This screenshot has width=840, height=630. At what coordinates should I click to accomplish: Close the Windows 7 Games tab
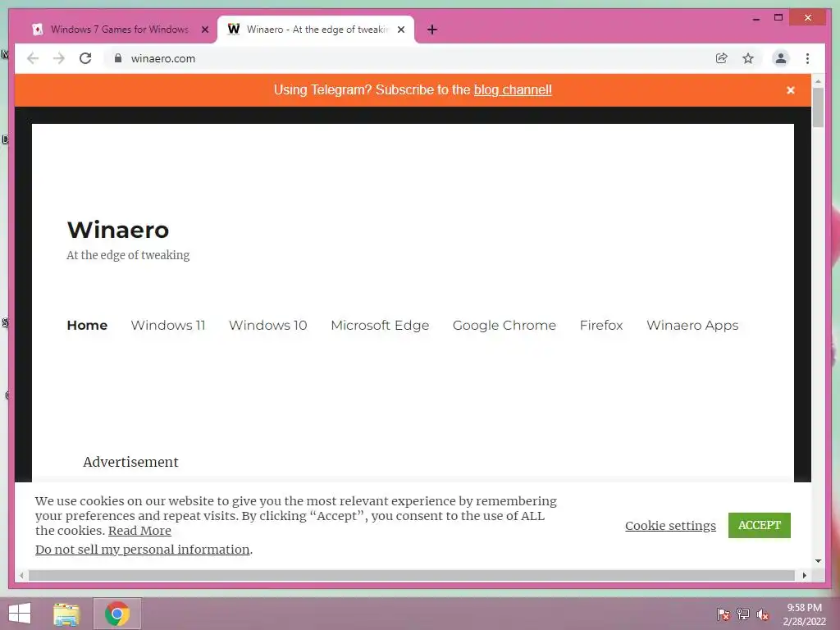click(x=204, y=30)
